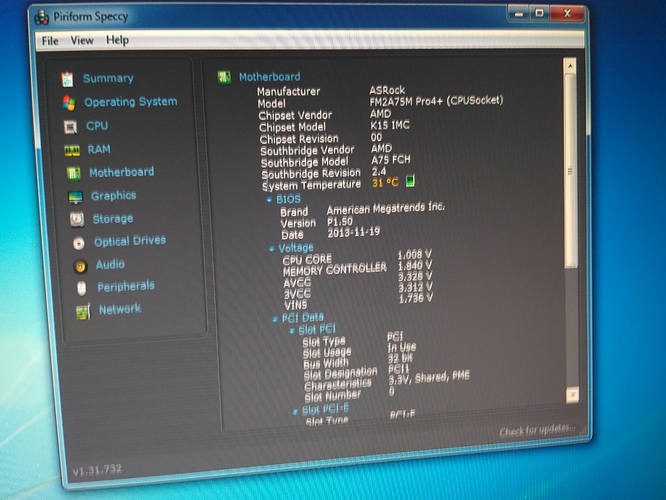Viewport: 666px width, 500px height.
Task: Click the Optical Drives disc icon
Action: (x=79, y=243)
